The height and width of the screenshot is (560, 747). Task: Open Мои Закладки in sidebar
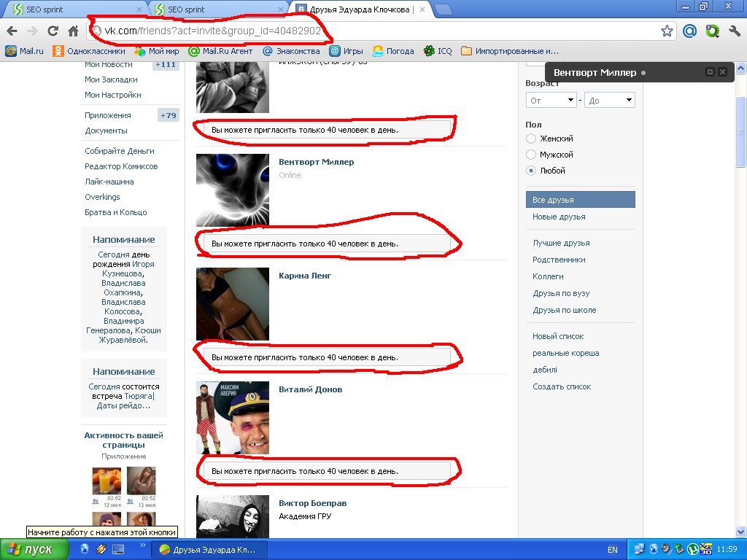coord(111,79)
